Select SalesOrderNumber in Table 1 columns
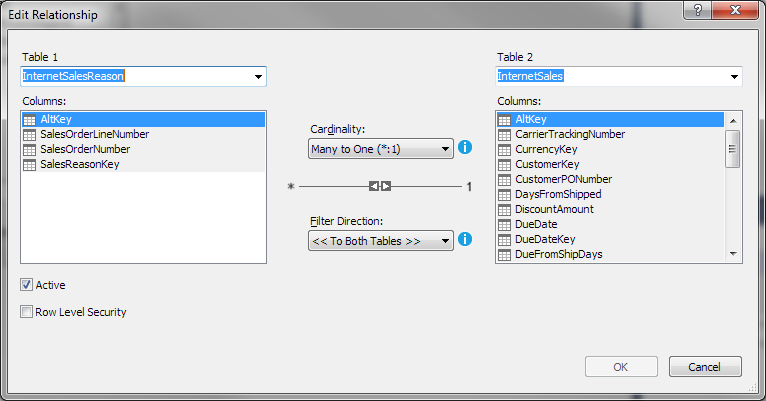Image resolution: width=766 pixels, height=401 pixels. point(143,149)
